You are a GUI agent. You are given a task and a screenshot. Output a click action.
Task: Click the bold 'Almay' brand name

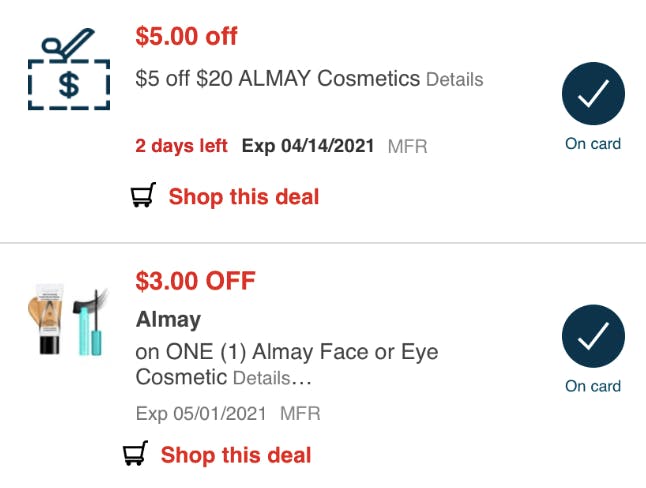(168, 320)
